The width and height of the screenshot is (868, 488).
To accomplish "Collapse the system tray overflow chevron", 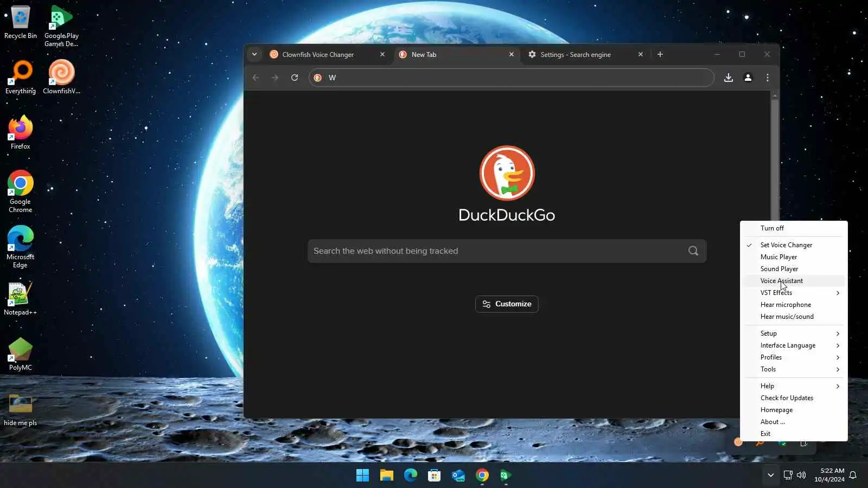I will click(x=770, y=476).
